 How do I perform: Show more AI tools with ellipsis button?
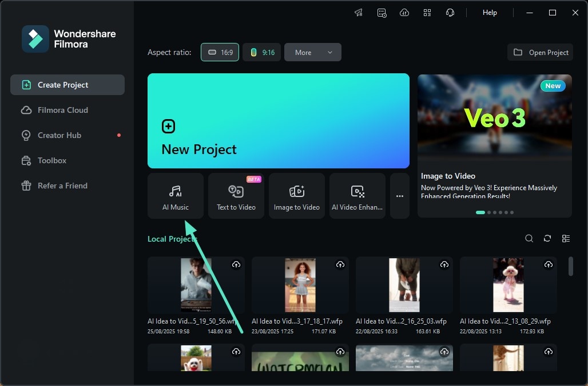400,196
